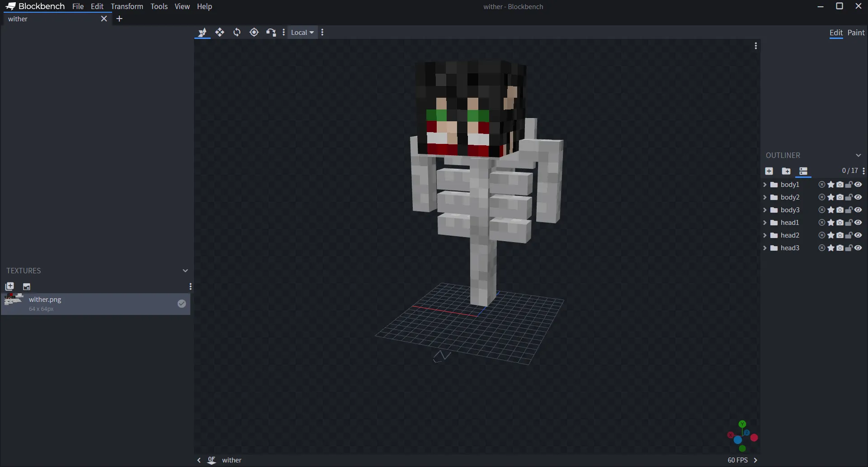The width and height of the screenshot is (868, 467).
Task: Open the Outliner toolbar options dots
Action: [863, 171]
